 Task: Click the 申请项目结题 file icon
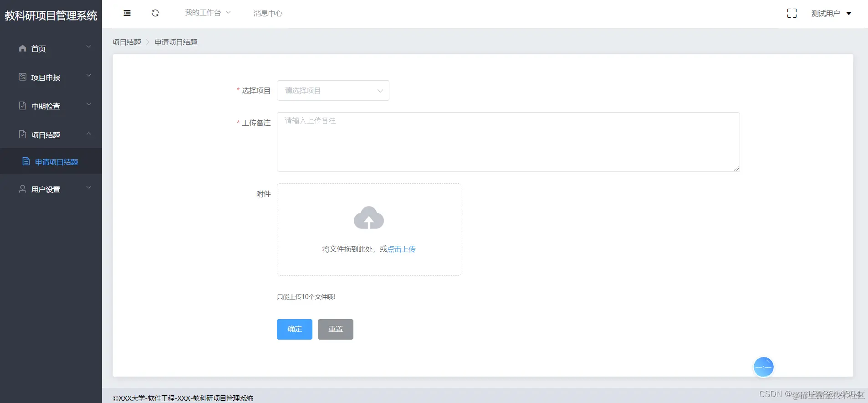26,161
